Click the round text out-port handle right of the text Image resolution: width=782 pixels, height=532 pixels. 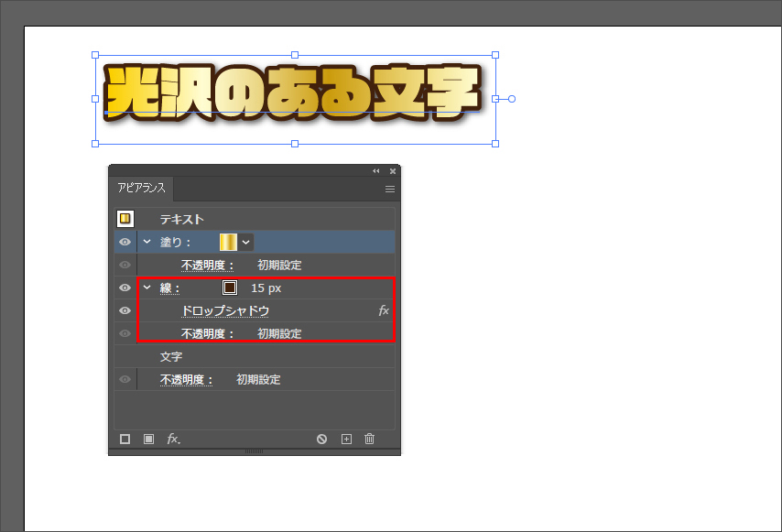click(512, 99)
